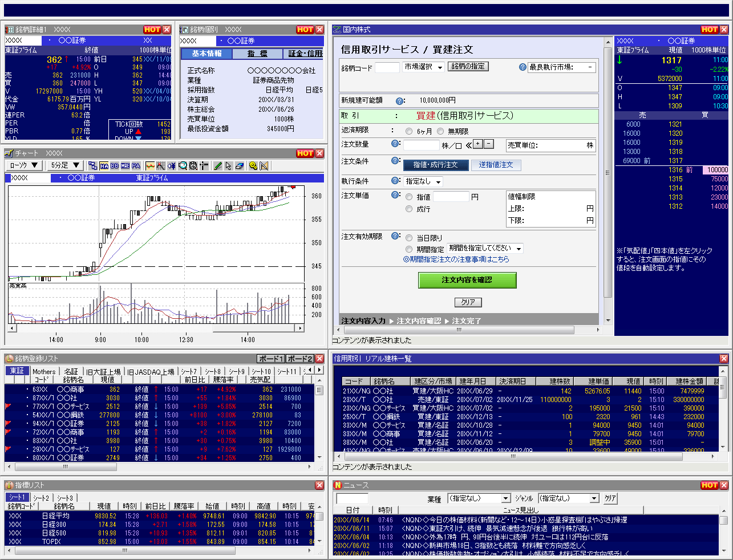This screenshot has width=733, height=560.
Task: Toggle the 逆指値注文 order condition button
Action: pyautogui.click(x=496, y=165)
